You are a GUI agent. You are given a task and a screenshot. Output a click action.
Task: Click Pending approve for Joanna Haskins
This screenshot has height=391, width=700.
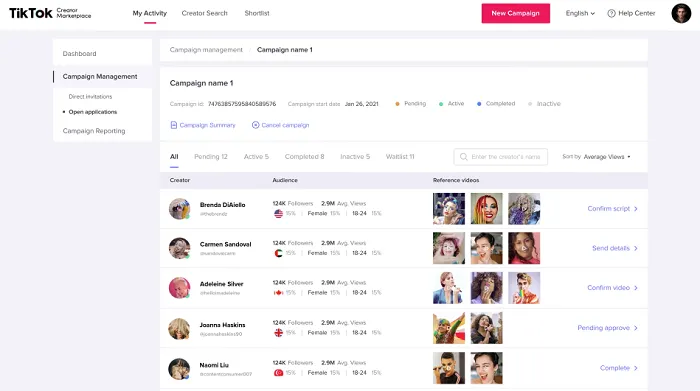[604, 328]
